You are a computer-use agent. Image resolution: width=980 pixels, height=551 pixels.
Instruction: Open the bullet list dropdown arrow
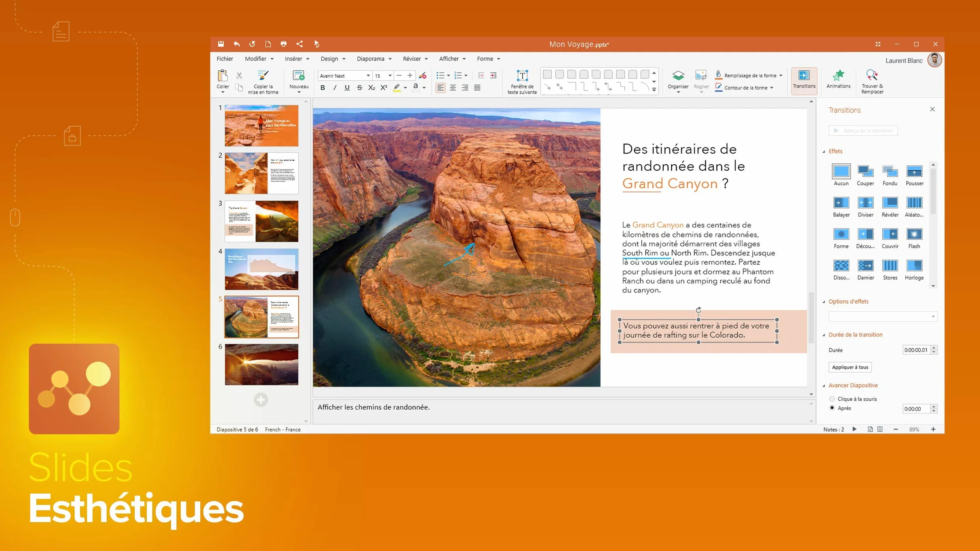pyautogui.click(x=448, y=76)
